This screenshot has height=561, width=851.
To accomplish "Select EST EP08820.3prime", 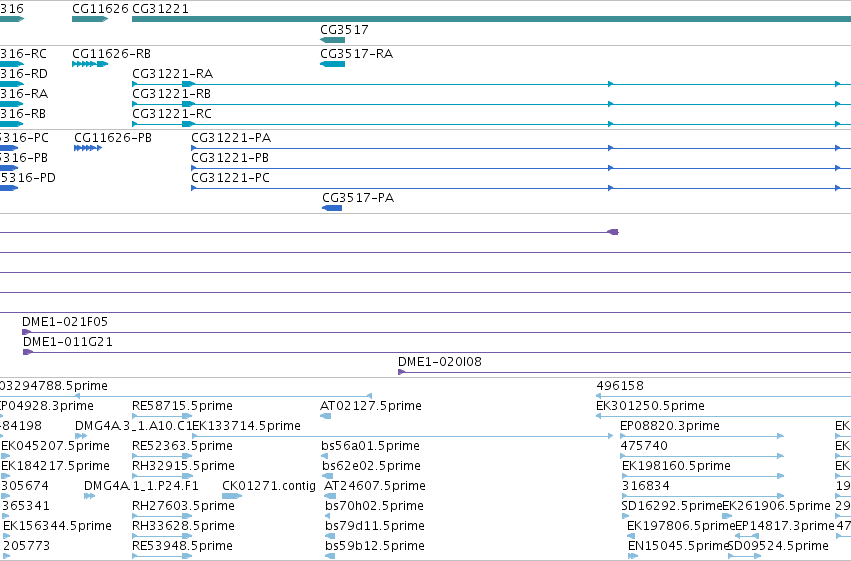I will click(670, 425).
